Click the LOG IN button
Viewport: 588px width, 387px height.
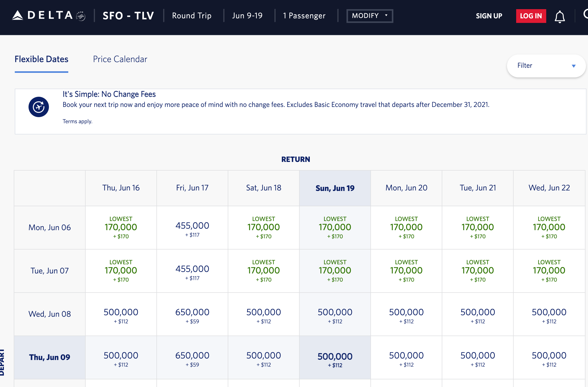pyautogui.click(x=531, y=16)
